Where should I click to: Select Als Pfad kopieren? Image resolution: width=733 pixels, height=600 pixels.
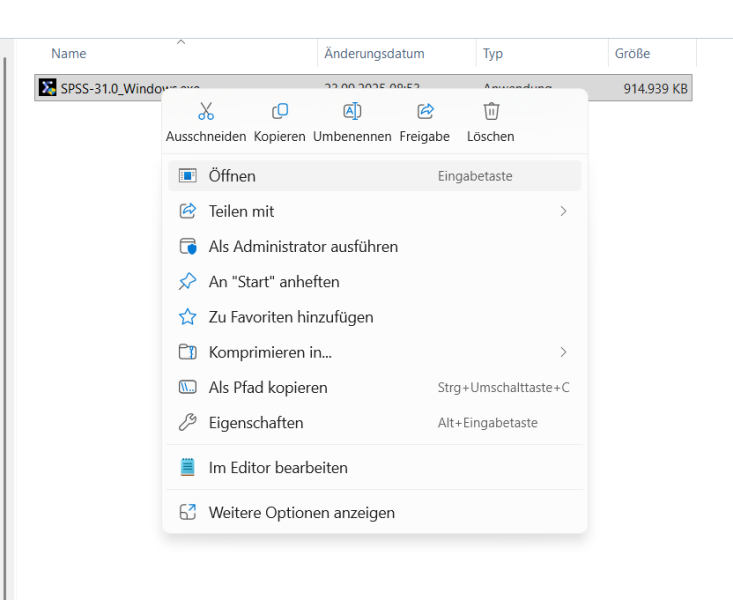point(374,387)
